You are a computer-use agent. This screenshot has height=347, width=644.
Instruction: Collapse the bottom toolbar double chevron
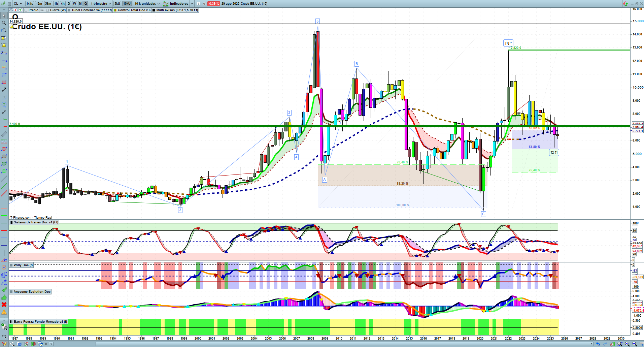pyautogui.click(x=46, y=344)
